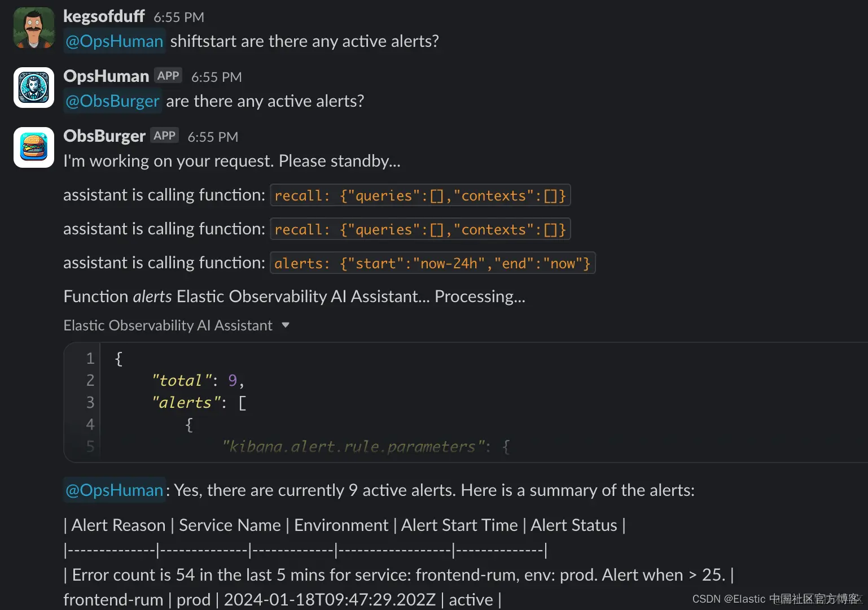
Task: Click the @OpsHuman mention in alert summary
Action: click(x=114, y=490)
